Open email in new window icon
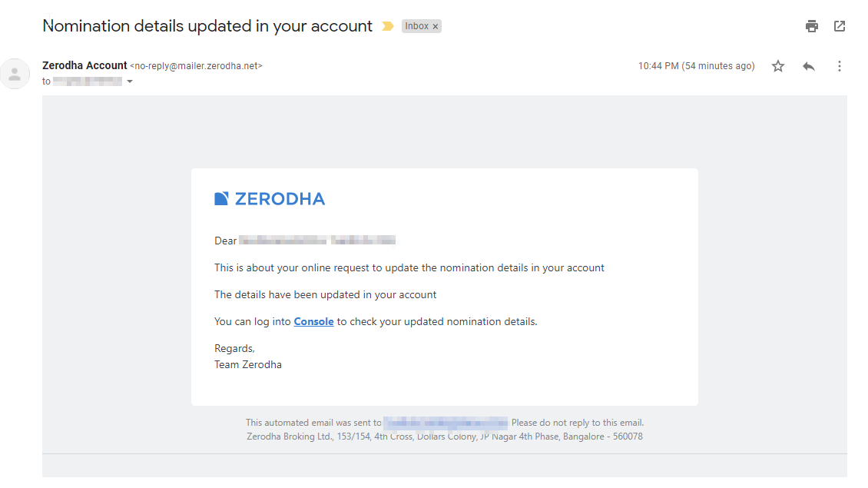Image resolution: width=868 pixels, height=488 pixels. 840,26
